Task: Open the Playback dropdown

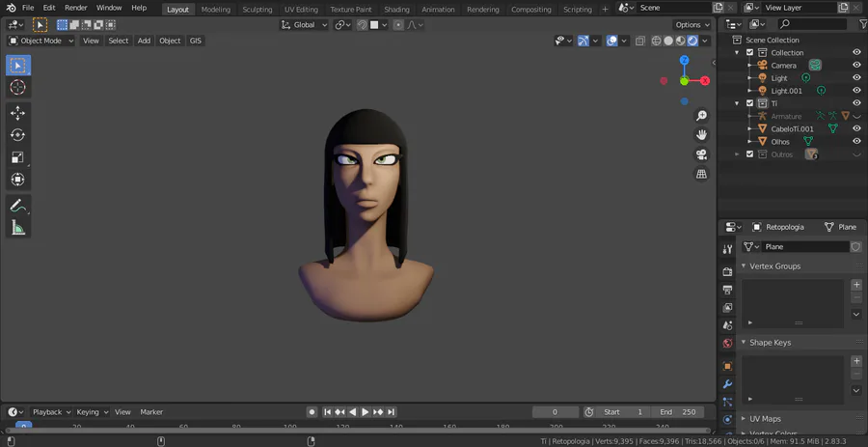Action: pos(52,412)
